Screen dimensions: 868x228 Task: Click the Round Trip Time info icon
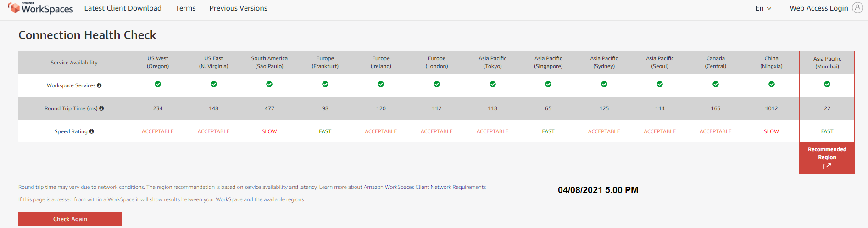(101, 108)
